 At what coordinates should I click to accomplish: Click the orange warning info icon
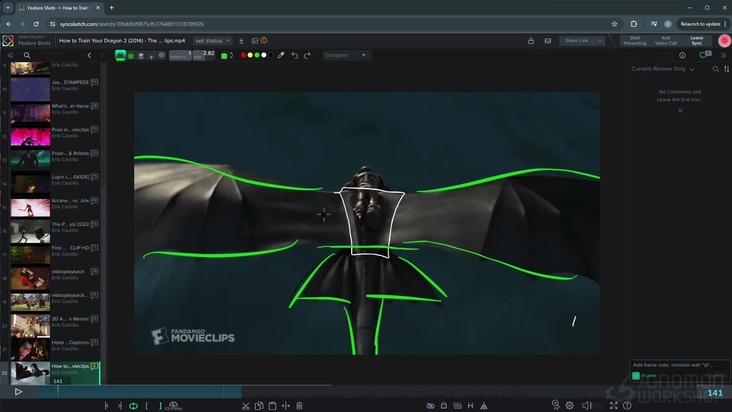click(264, 41)
